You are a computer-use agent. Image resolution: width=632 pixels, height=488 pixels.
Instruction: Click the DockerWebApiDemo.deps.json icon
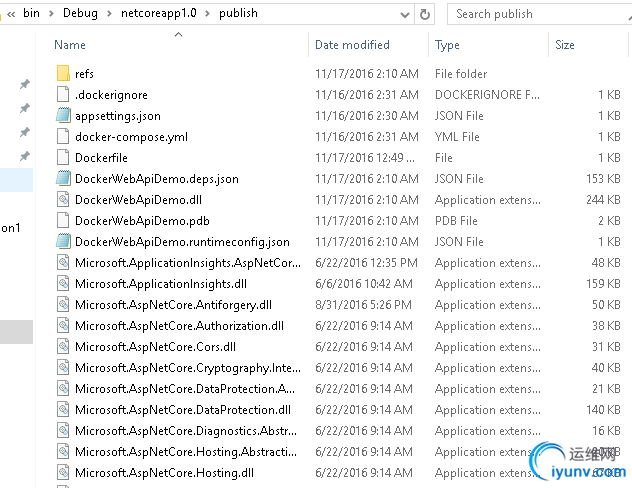(63, 178)
